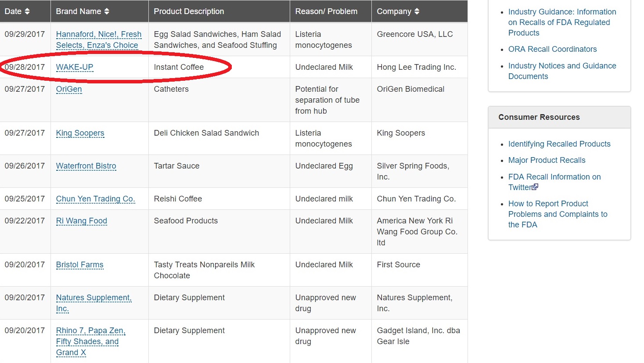
Task: Open FDA Recall Information on Twitter link
Action: (x=554, y=182)
